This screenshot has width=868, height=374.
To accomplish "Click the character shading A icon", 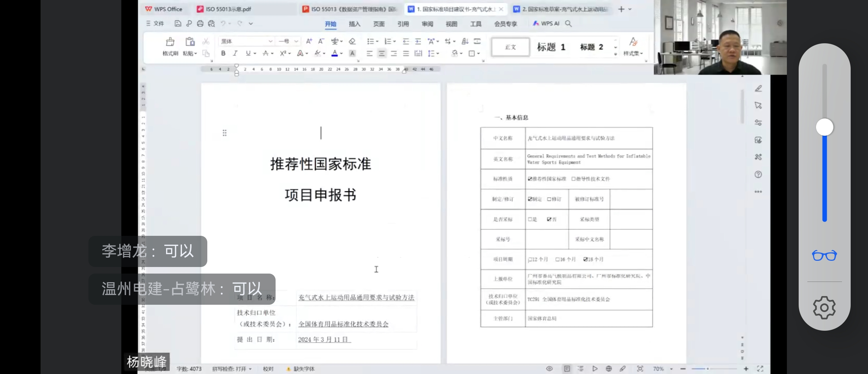I will click(x=352, y=53).
